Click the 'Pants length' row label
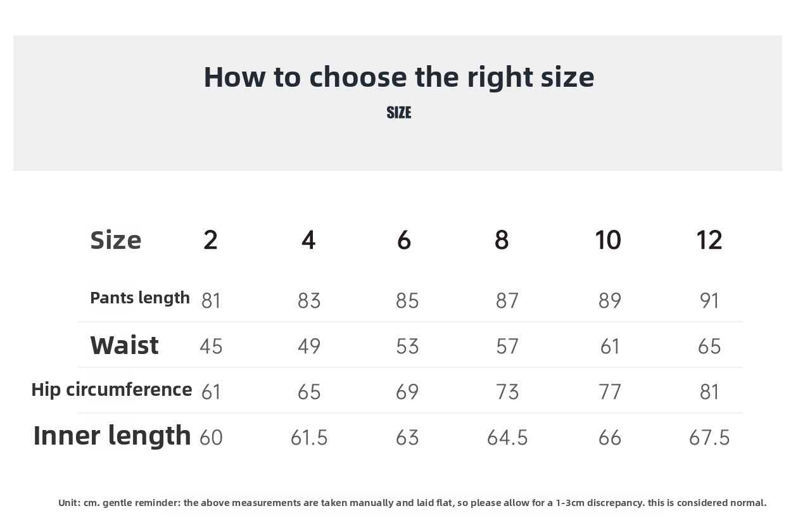Viewport: 798px width, 532px height. pos(140,298)
